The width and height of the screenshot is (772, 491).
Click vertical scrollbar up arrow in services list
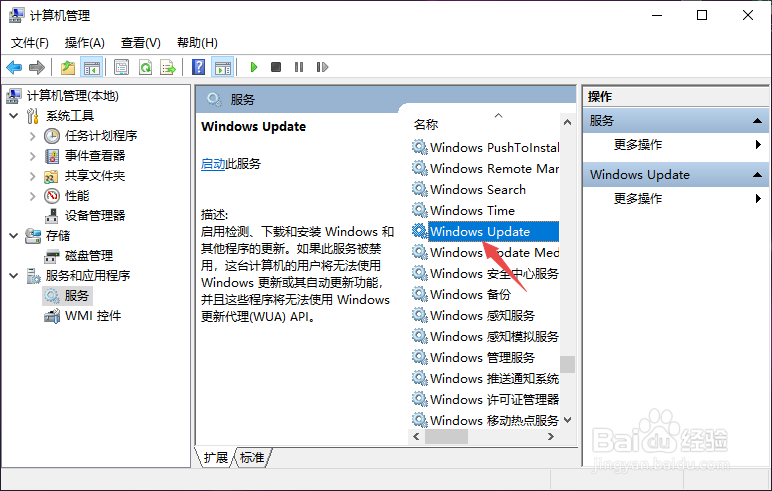567,122
